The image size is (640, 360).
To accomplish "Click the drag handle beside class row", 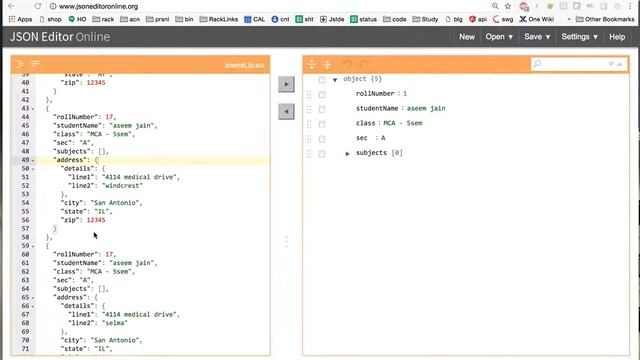I will pyautogui.click(x=309, y=124).
